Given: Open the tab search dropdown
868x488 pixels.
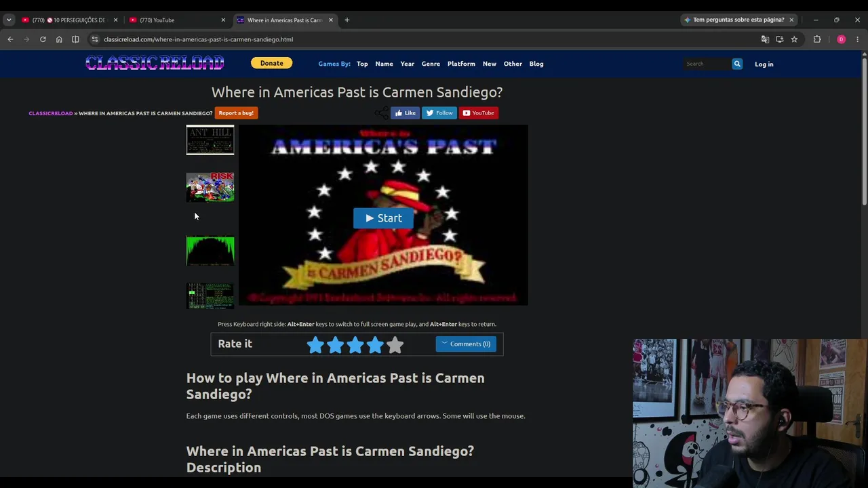Looking at the screenshot, I should pyautogui.click(x=9, y=20).
